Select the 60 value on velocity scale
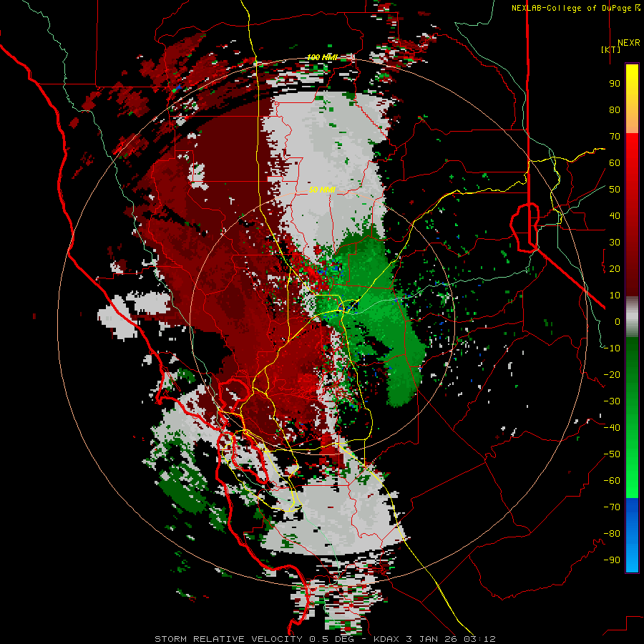Viewport: 644px width, 644px height. click(615, 163)
